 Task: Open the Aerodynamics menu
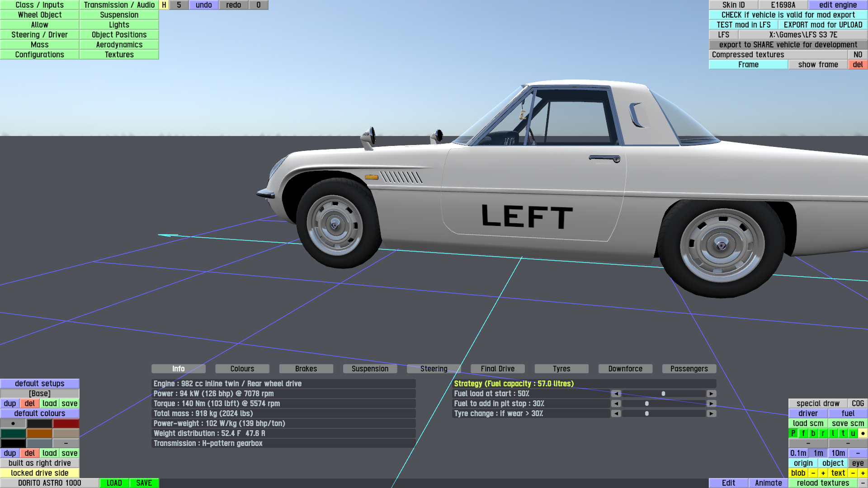click(119, 45)
